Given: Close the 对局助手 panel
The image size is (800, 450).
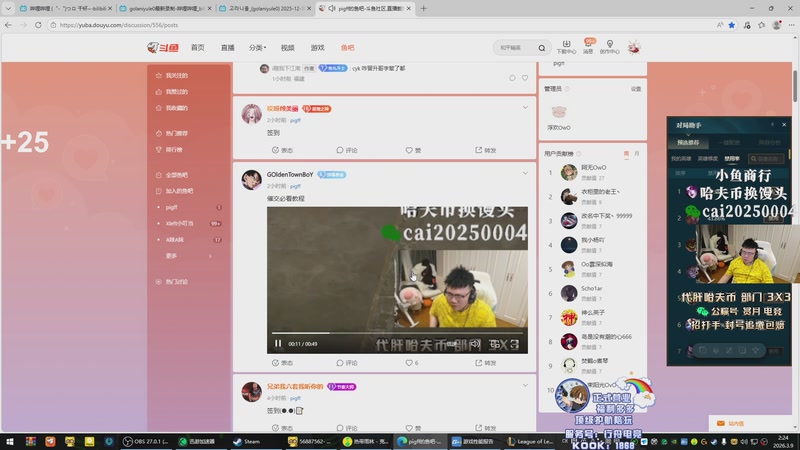Looking at the screenshot, I should [784, 124].
